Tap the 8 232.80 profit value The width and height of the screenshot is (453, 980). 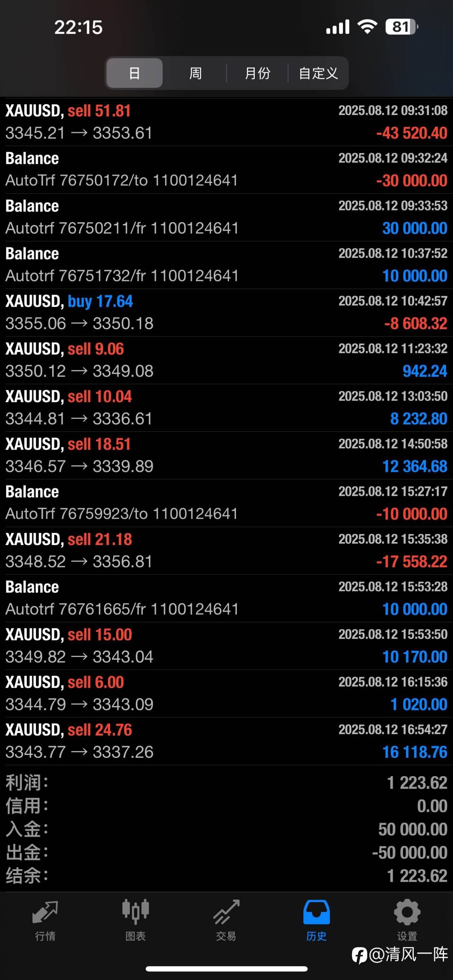click(x=419, y=419)
